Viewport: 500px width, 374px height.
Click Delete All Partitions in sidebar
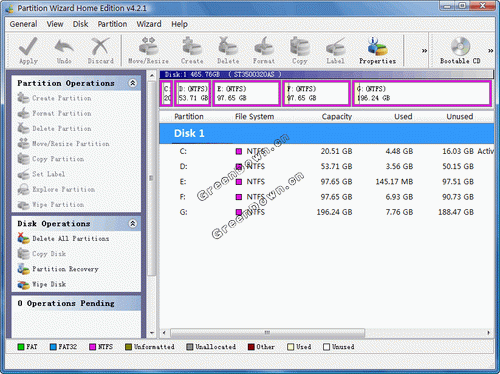point(63,238)
